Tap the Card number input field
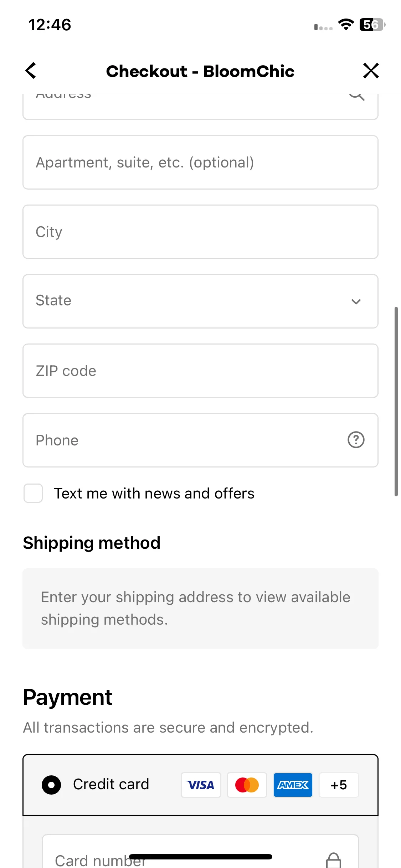401x868 pixels. [x=200, y=852]
